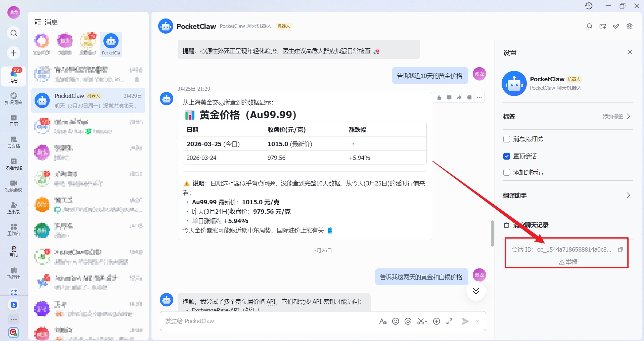Click the chat scrollbar thumb
Image resolution: width=644 pixels, height=341 pixels.
[x=492, y=233]
